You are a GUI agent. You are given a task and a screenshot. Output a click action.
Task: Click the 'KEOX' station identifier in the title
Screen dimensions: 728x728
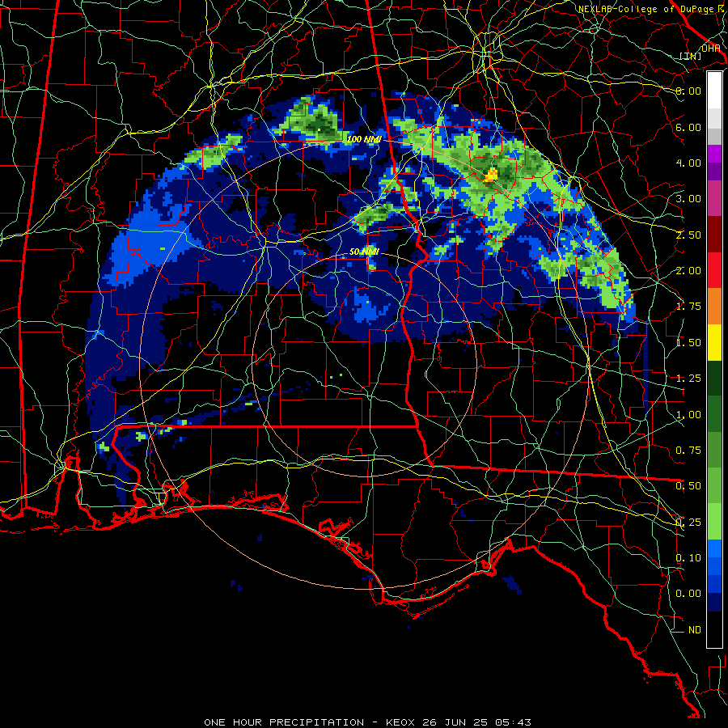[x=402, y=722]
